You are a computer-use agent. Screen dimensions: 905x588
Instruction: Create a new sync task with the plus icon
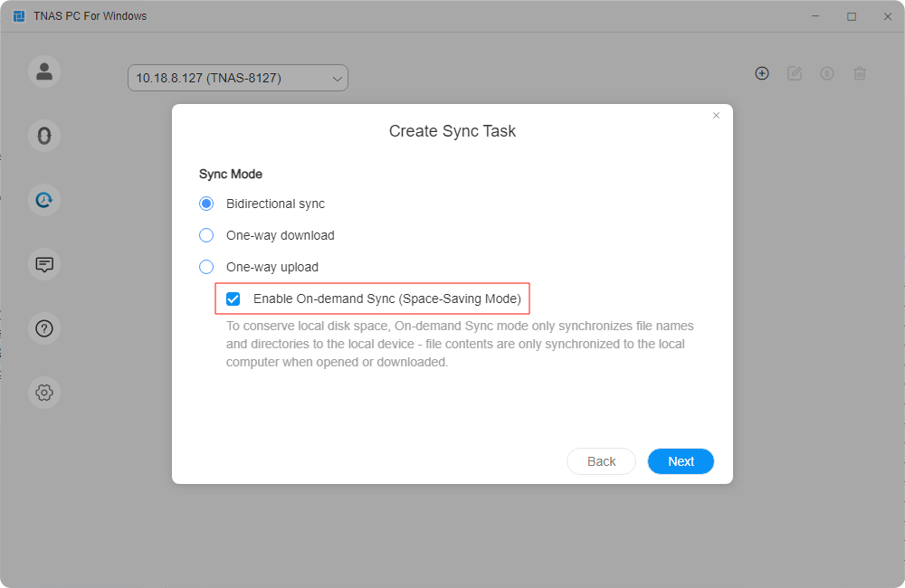coord(762,73)
